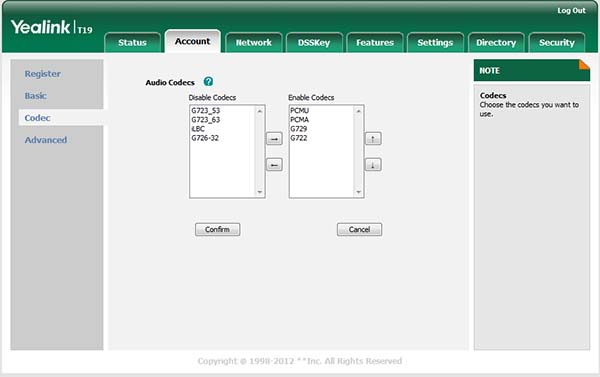Open the Network tab
The image size is (600, 377).
click(x=254, y=42)
